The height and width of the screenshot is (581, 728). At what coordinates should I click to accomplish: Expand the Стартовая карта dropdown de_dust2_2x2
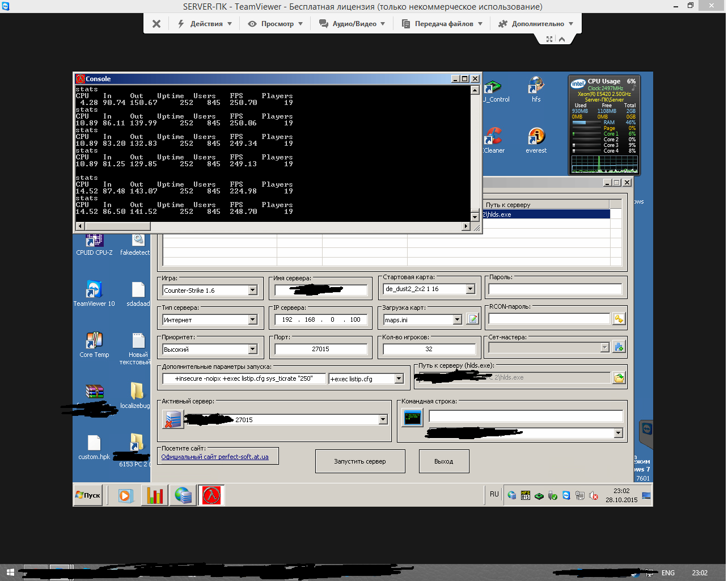[470, 289]
